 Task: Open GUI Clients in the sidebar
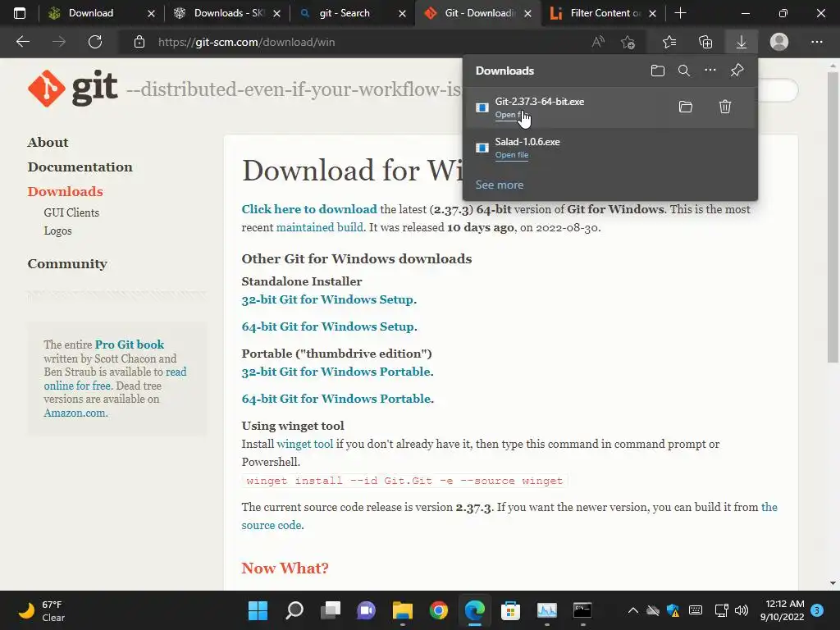pos(71,212)
